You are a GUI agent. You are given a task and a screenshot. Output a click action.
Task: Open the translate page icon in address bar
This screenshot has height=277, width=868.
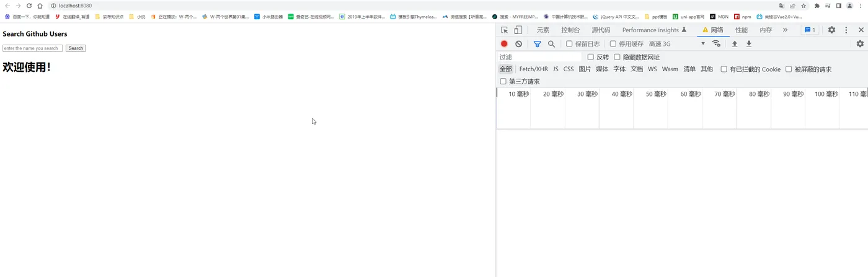[x=782, y=6]
